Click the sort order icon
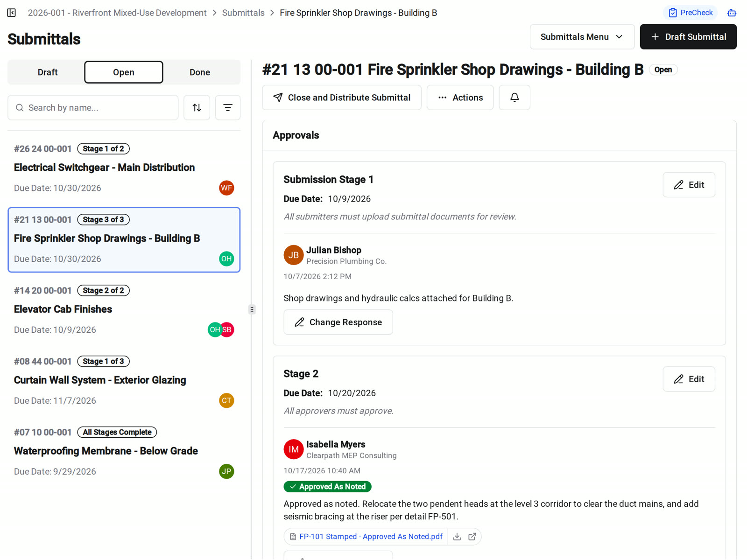Image resolution: width=747 pixels, height=560 pixels. coord(197,108)
